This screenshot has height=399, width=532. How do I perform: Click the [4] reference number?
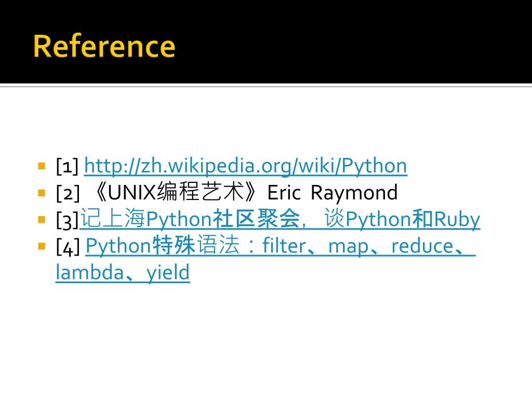click(68, 247)
